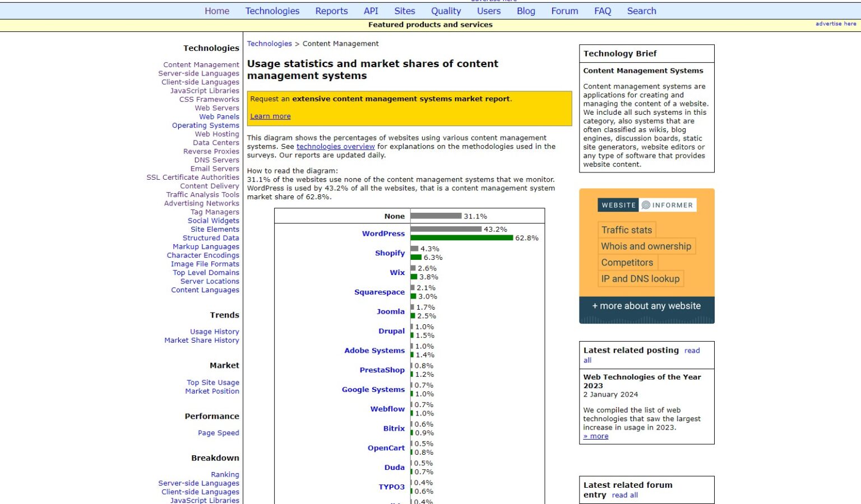Click Technologies breadcrumb link
The width and height of the screenshot is (861, 504).
coord(269,44)
